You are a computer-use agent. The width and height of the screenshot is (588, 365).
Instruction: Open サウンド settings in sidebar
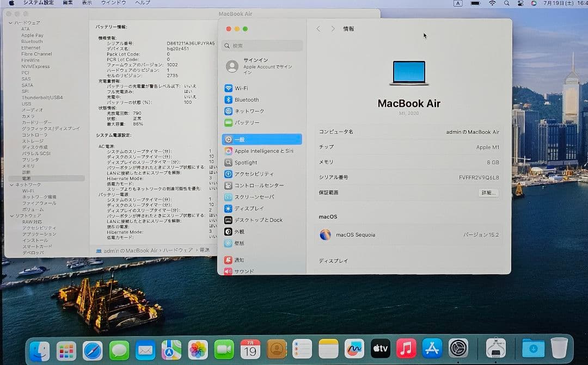point(262,271)
